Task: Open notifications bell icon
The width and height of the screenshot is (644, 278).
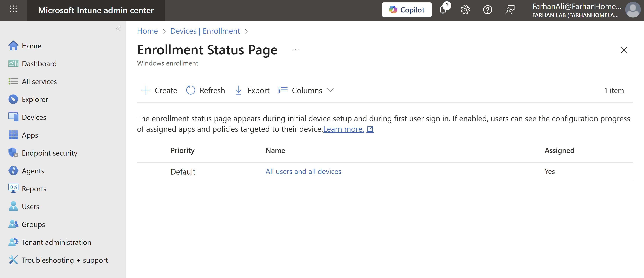Action: click(x=443, y=10)
